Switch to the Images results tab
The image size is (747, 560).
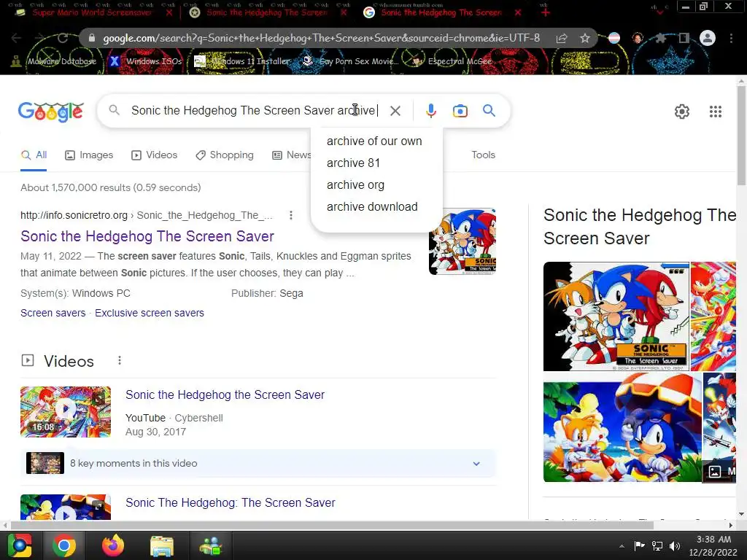pyautogui.click(x=89, y=155)
